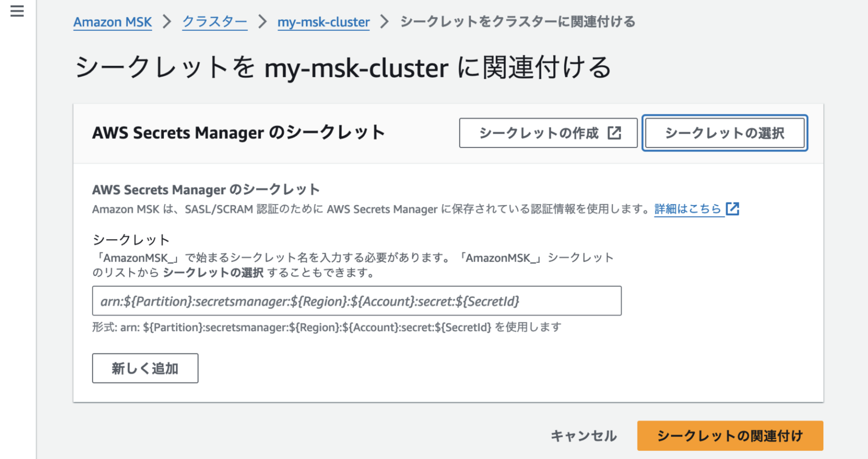The image size is (868, 459).
Task: Click panel header AWS Secrets Manager のシークレット
Action: pyautogui.click(x=238, y=133)
